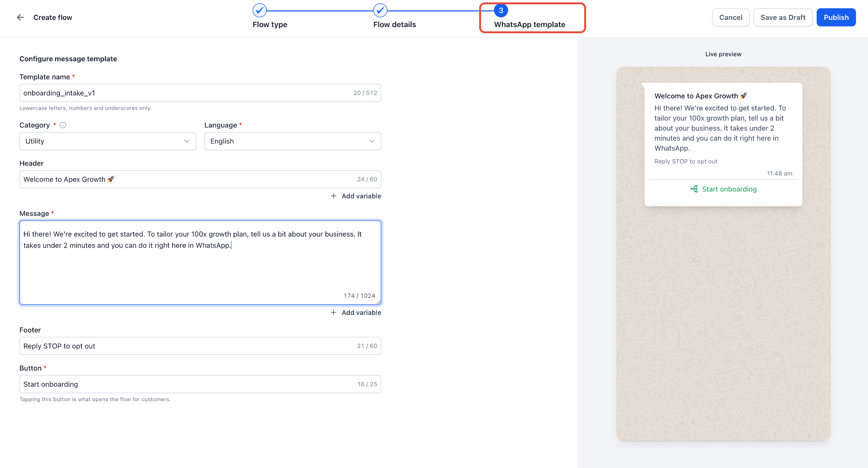Click the Tapping this button helper text

pyautogui.click(x=95, y=400)
